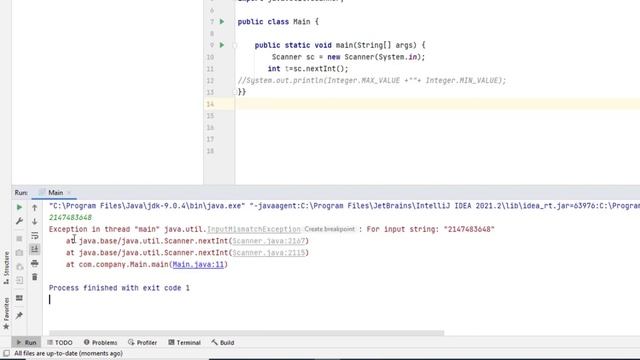This screenshot has height=360, width=640.
Task: Open the Problems tool window
Action: pyautogui.click(x=100, y=342)
